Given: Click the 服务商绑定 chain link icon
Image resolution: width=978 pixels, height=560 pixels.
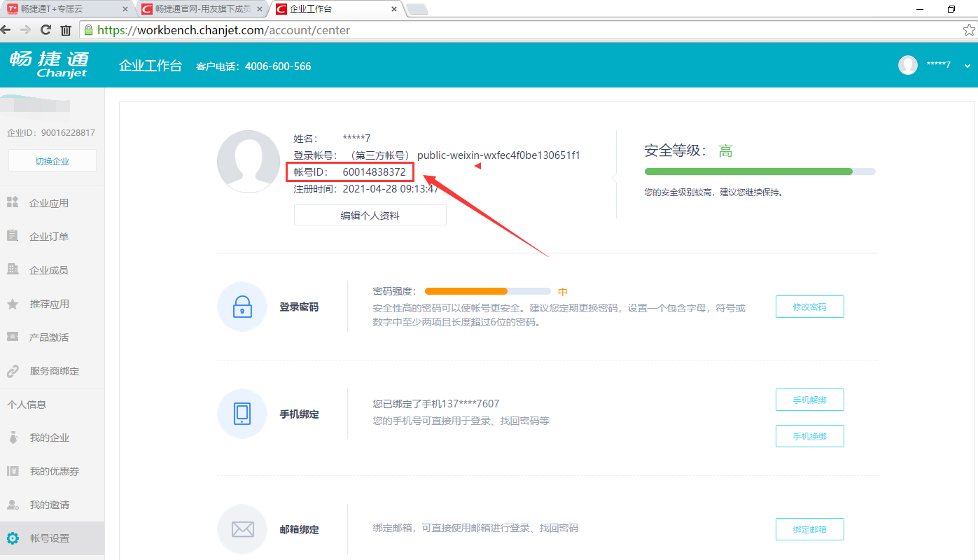Looking at the screenshot, I should [13, 371].
